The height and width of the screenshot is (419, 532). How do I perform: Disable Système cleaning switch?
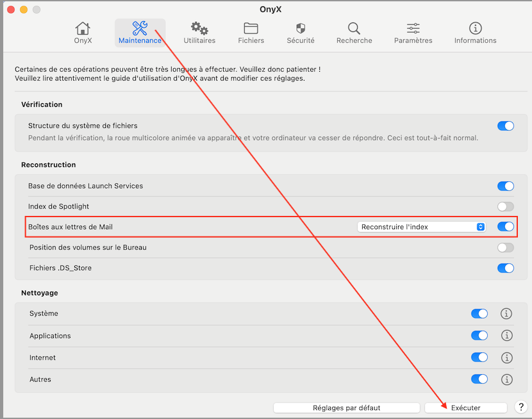[479, 313]
